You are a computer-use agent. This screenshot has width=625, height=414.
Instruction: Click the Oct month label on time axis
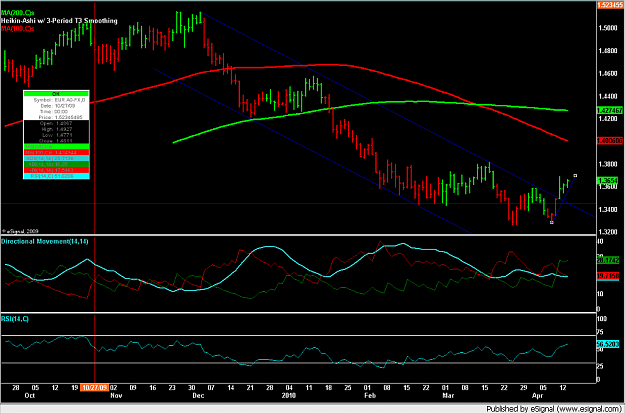point(29,396)
